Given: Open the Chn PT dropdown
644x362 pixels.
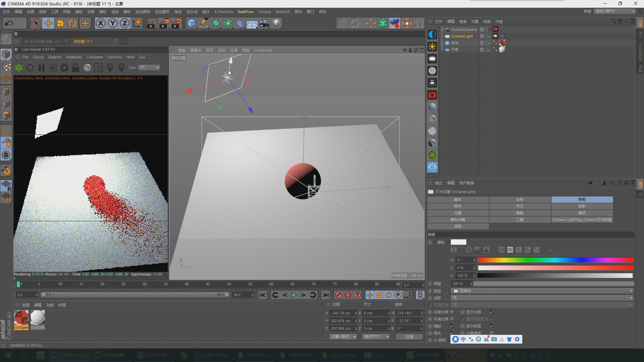Looking at the screenshot, I should coord(149,67).
